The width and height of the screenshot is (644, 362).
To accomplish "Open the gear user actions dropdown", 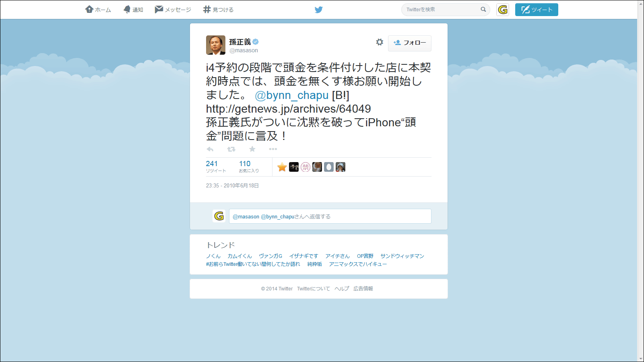I will click(380, 42).
